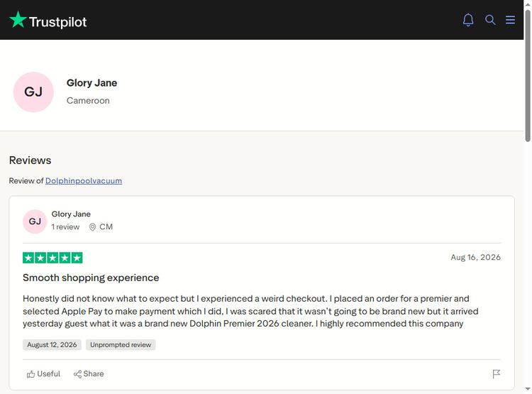Share this review
Screen dimensions: 532x394
point(89,374)
